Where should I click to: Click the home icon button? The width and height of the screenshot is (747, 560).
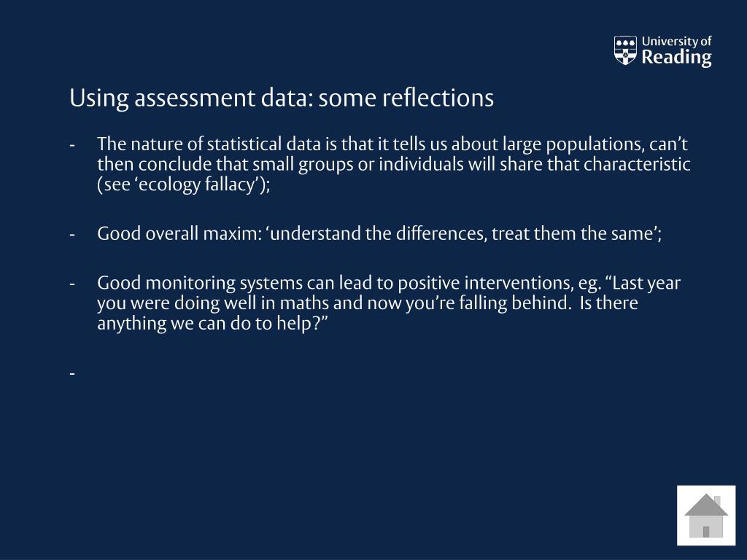[706, 516]
